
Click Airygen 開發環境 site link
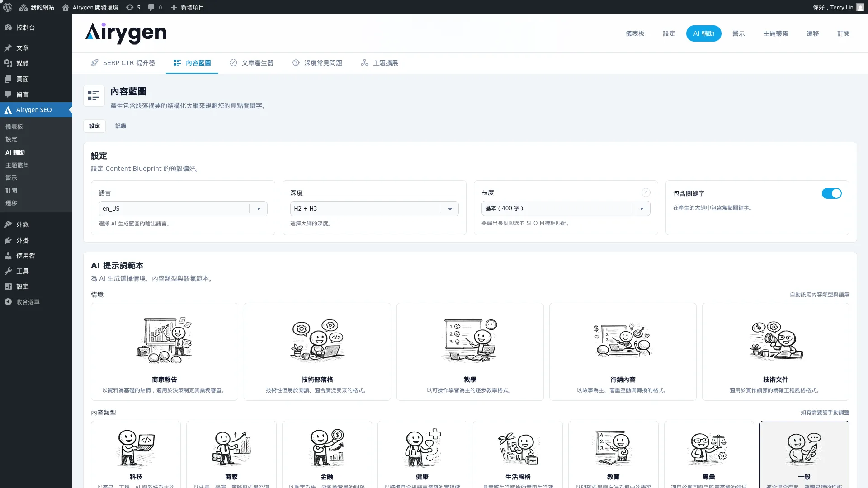90,7
